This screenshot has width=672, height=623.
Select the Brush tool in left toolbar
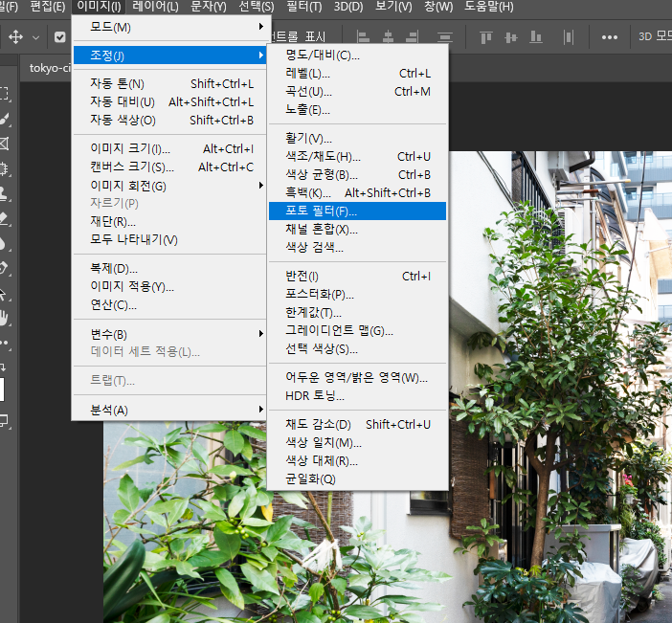(x=4, y=119)
